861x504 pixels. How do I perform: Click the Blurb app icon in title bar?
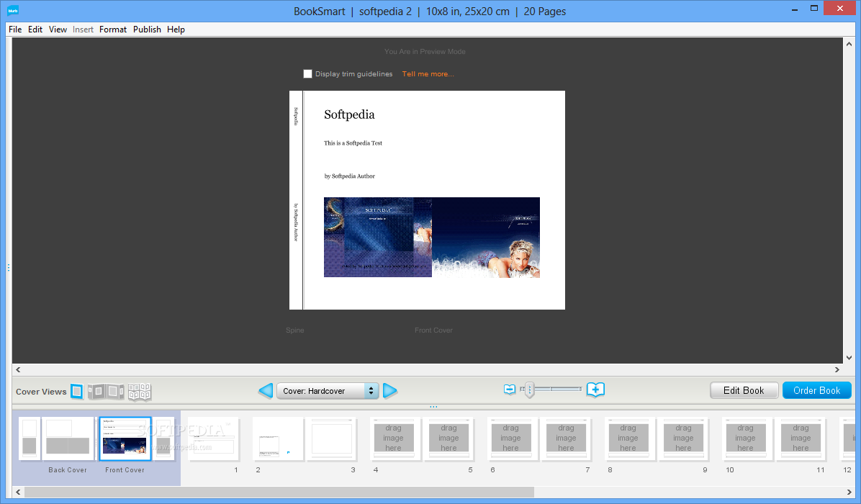click(13, 11)
